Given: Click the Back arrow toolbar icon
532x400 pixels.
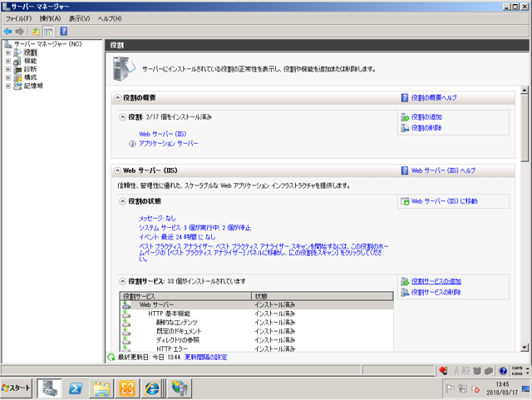Looking at the screenshot, I should (7, 32).
